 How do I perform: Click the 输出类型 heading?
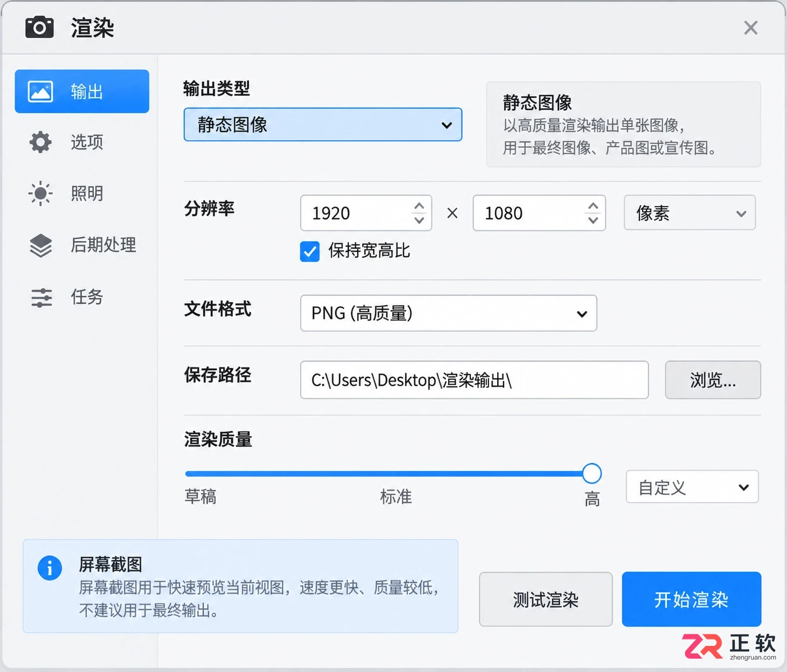pos(217,89)
